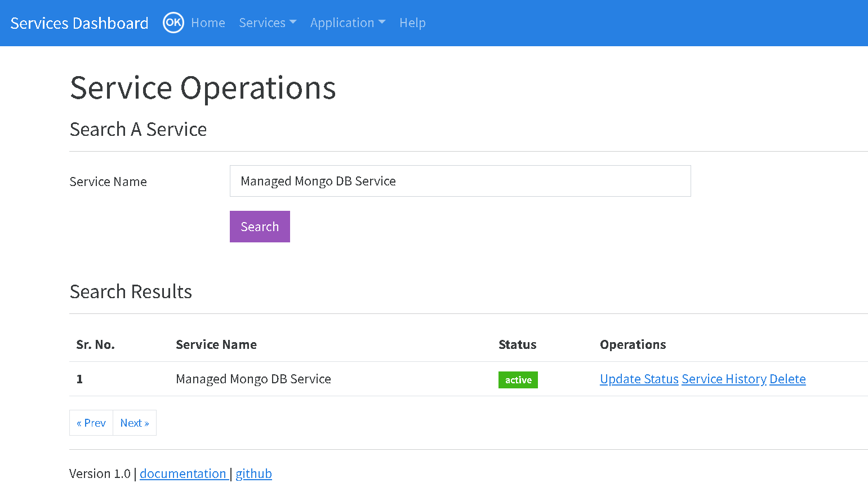Click the 'Service Name' form label

(x=108, y=181)
